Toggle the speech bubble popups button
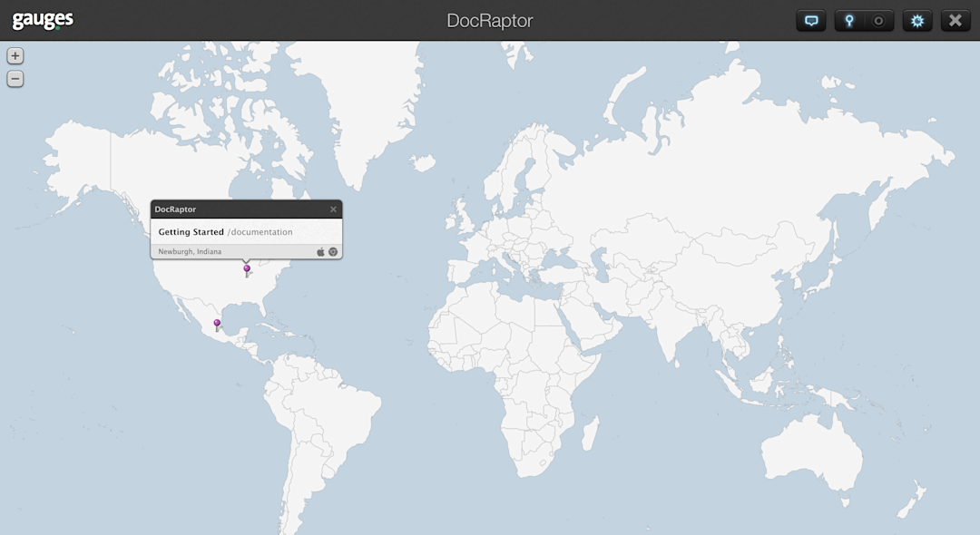This screenshot has height=535, width=980. [811, 21]
